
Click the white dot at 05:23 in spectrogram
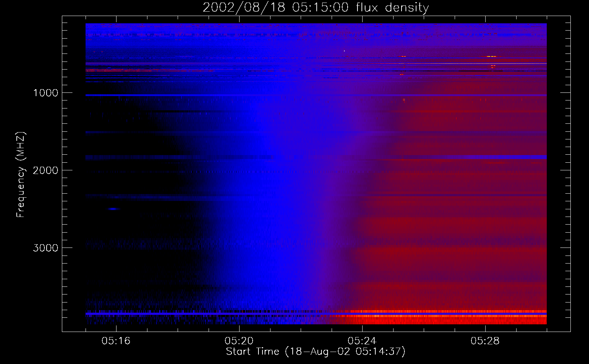click(344, 51)
